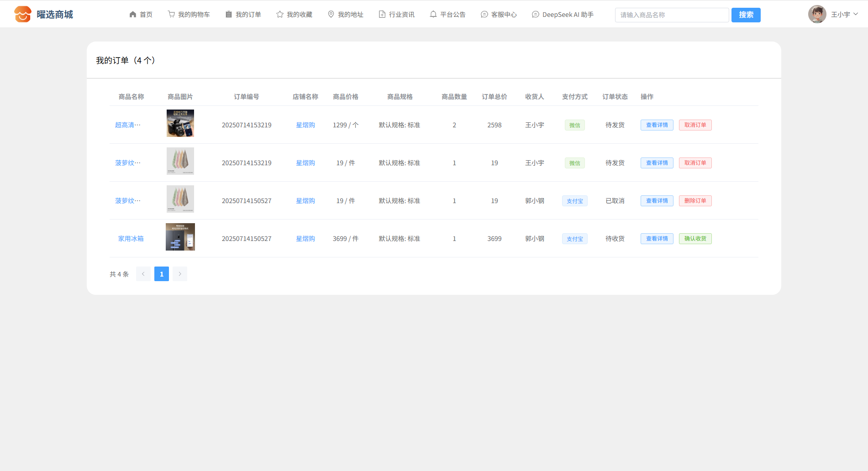The image size is (868, 471).
Task: Expand the 王小宇 user dropdown
Action: [855, 14]
